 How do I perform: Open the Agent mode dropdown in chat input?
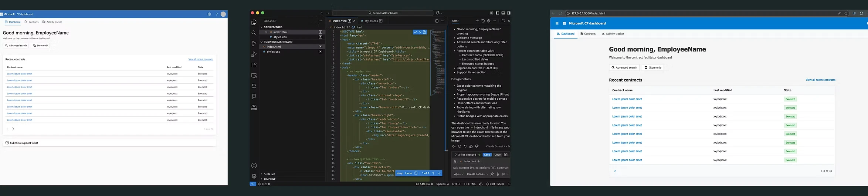point(458,174)
